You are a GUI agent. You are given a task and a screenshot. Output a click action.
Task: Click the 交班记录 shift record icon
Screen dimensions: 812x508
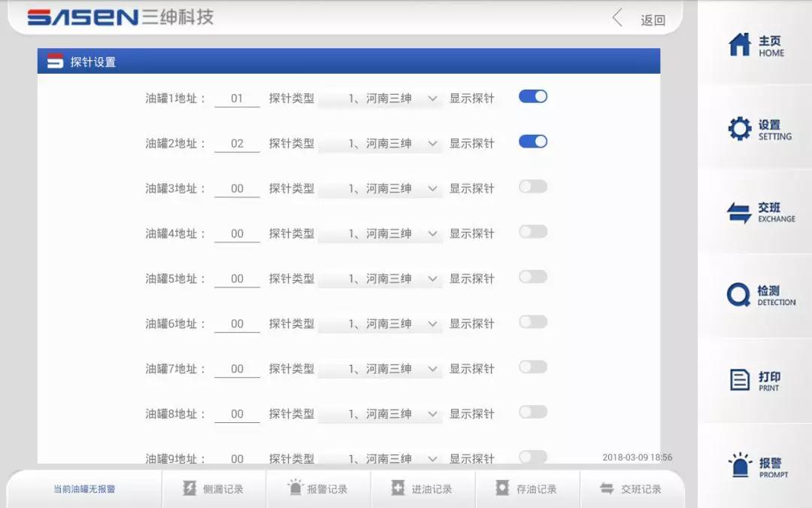point(607,488)
